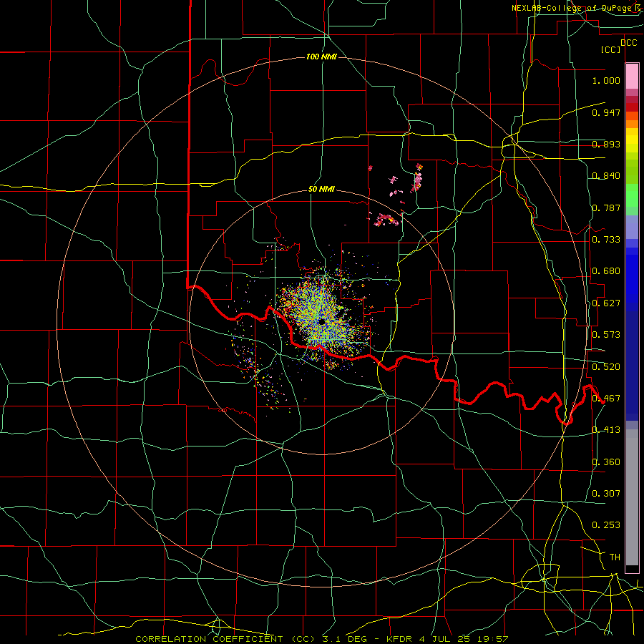Click the pink segment of the color bar
The height and width of the screenshot is (644, 644).
tap(632, 77)
